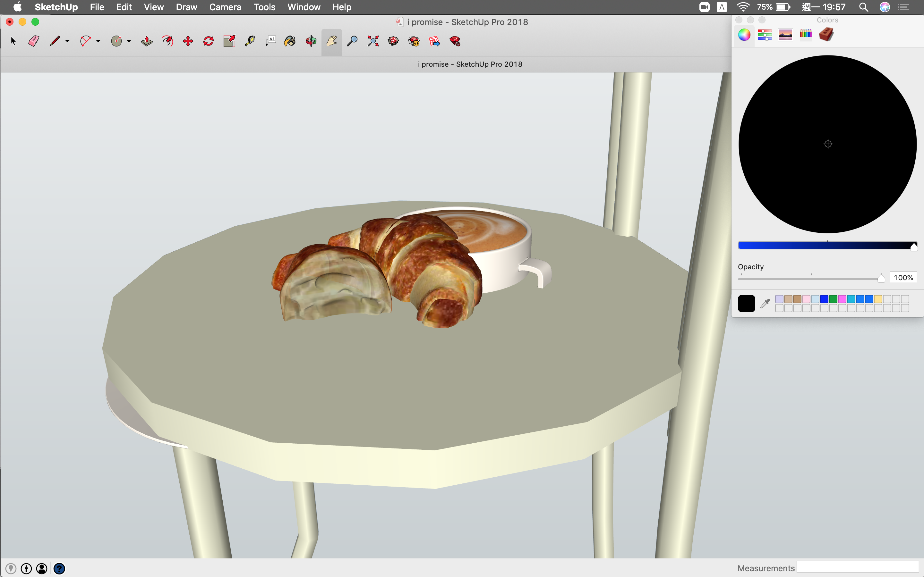Select the Scale tool
924x577 pixels.
click(229, 41)
